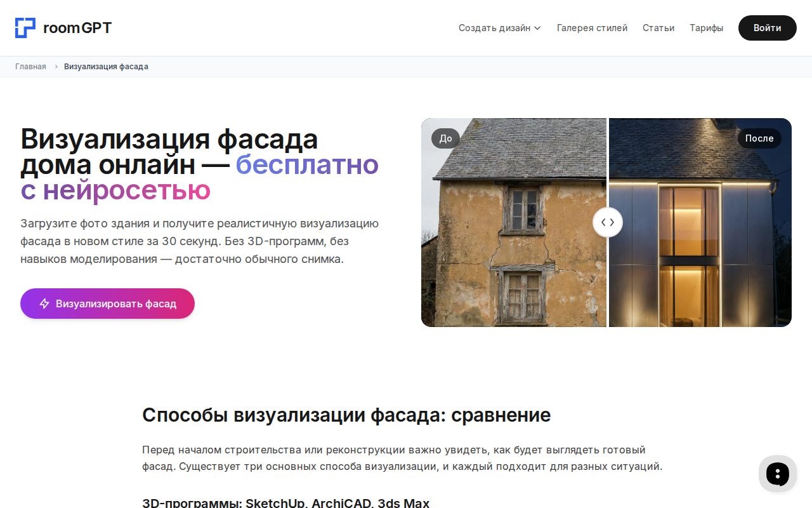The height and width of the screenshot is (508, 812).
Task: Click the subheading 3D-программы: SketchUp, ArchiCAD, 3ds Max
Action: tap(285, 503)
